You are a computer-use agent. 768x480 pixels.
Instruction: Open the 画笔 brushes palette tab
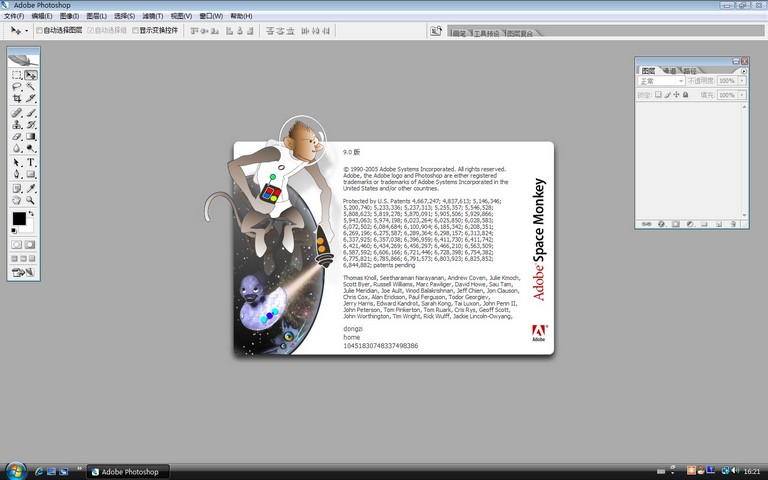click(459, 33)
